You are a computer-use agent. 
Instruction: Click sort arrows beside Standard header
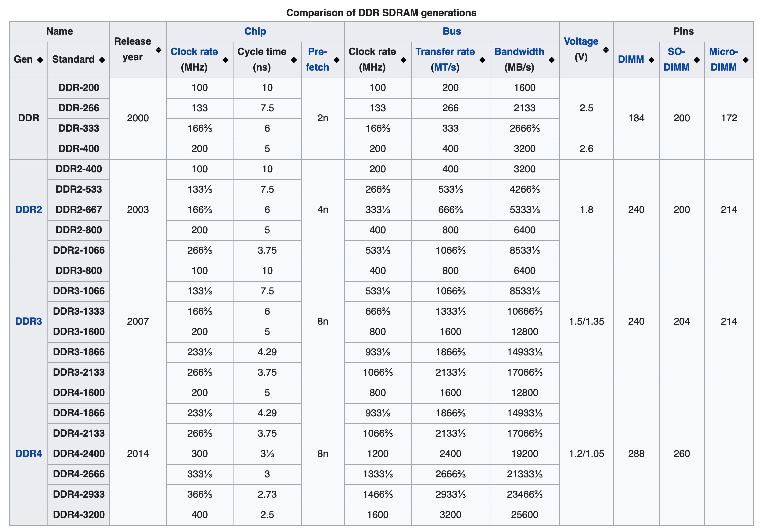point(102,60)
